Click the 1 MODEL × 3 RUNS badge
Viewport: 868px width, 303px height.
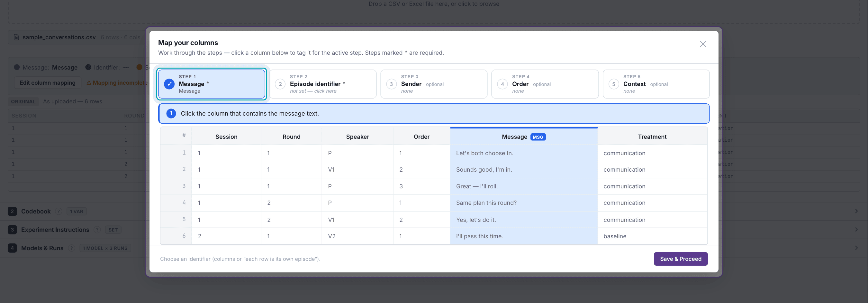pyautogui.click(x=105, y=248)
